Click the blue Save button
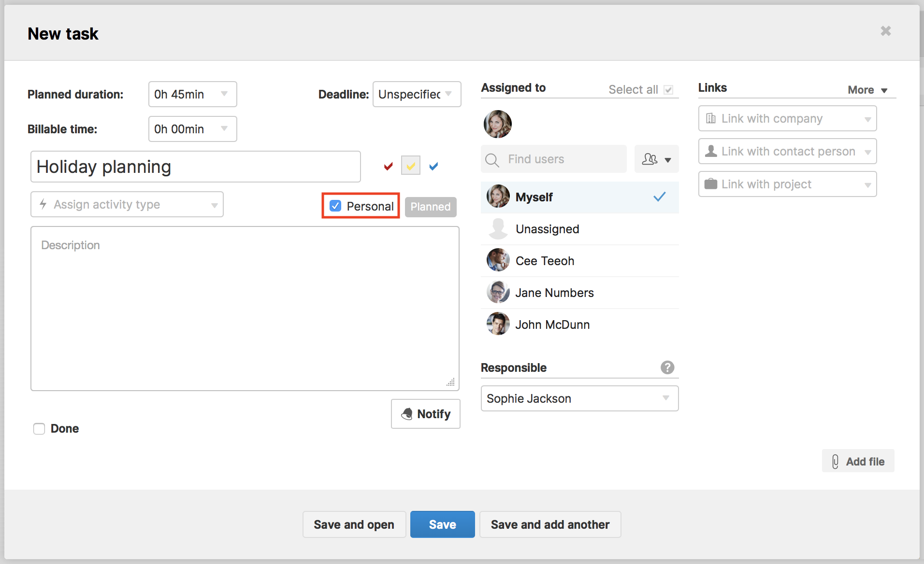The width and height of the screenshot is (924, 564). point(442,524)
